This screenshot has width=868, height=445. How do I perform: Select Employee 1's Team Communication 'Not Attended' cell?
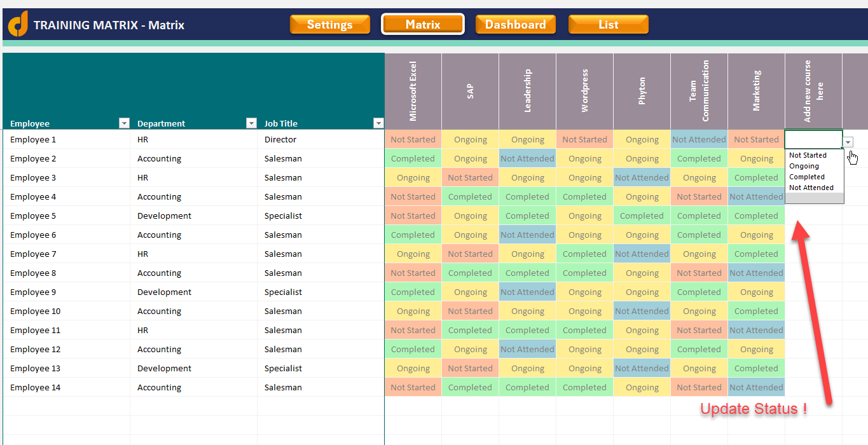click(699, 139)
